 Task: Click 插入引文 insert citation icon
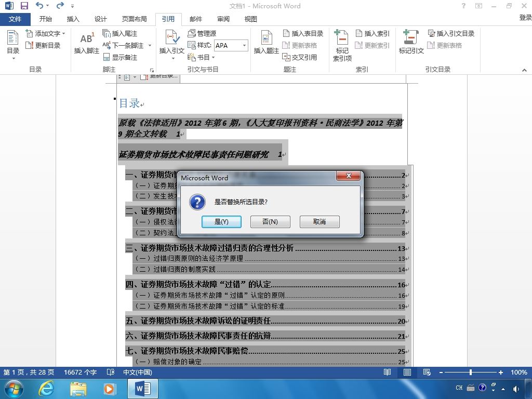coord(172,37)
